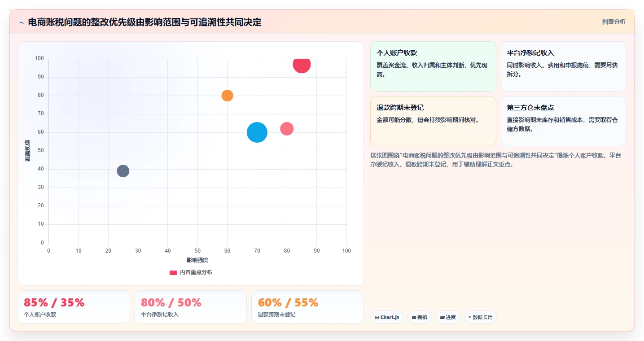Click the large blue bubble in chart
The image size is (644, 341).
[257, 132]
